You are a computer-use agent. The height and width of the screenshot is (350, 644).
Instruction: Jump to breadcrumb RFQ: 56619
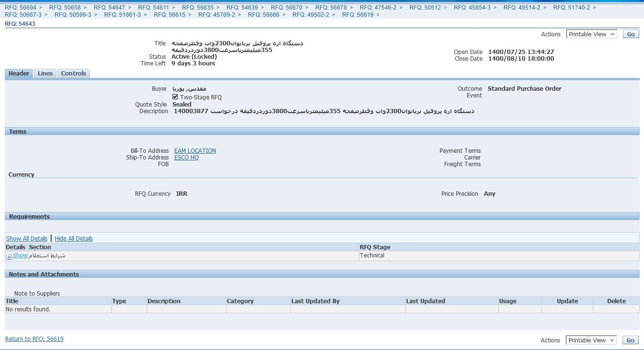(358, 15)
